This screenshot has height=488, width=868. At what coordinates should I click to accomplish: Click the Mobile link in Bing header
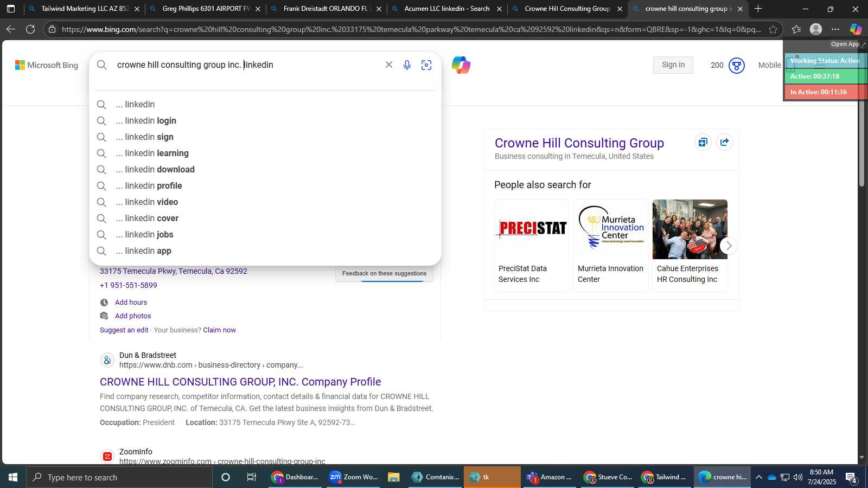coord(769,65)
